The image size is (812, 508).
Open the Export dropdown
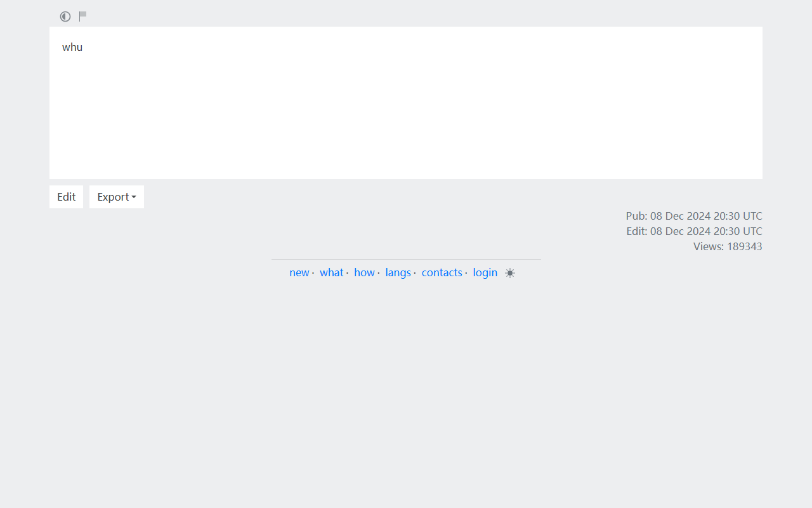117,197
